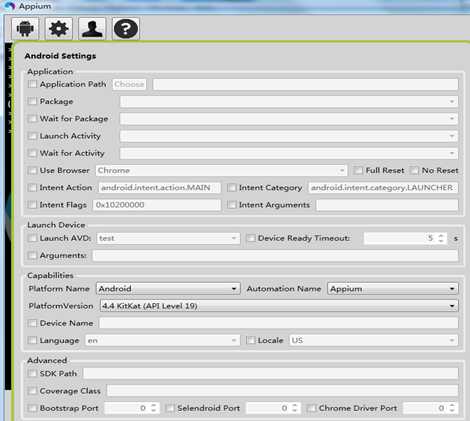Open the Package dropdown
Image resolution: width=470 pixels, height=421 pixels.
289,101
